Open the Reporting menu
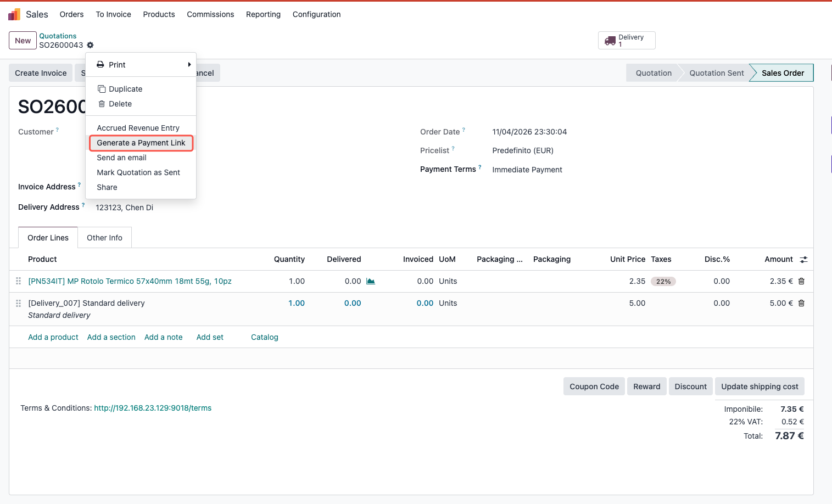 [x=263, y=14]
